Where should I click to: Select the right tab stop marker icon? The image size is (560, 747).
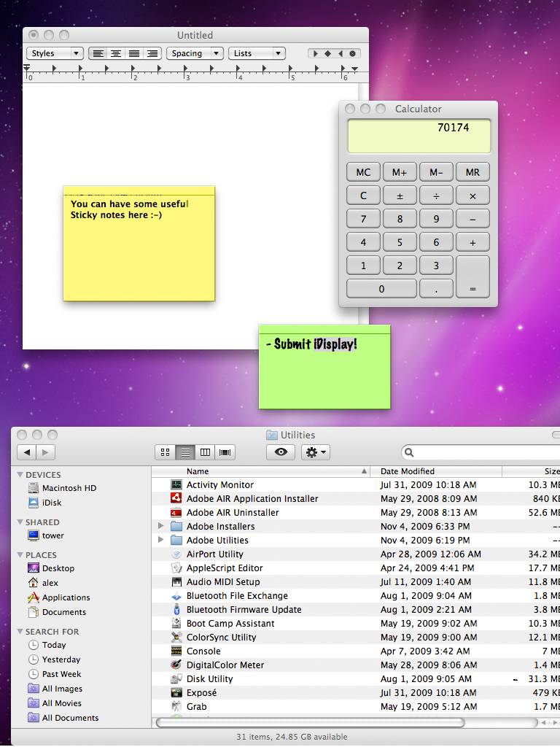coord(340,53)
